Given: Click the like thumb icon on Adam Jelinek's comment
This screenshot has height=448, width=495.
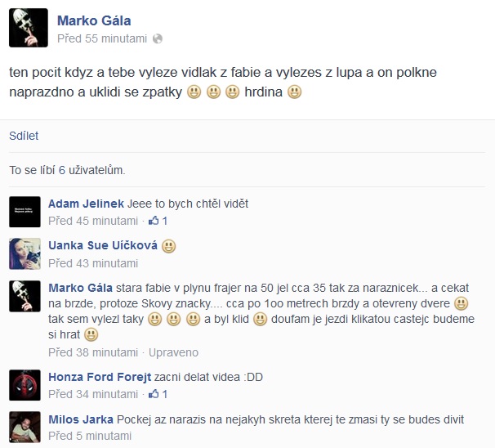Looking at the screenshot, I should (154, 221).
